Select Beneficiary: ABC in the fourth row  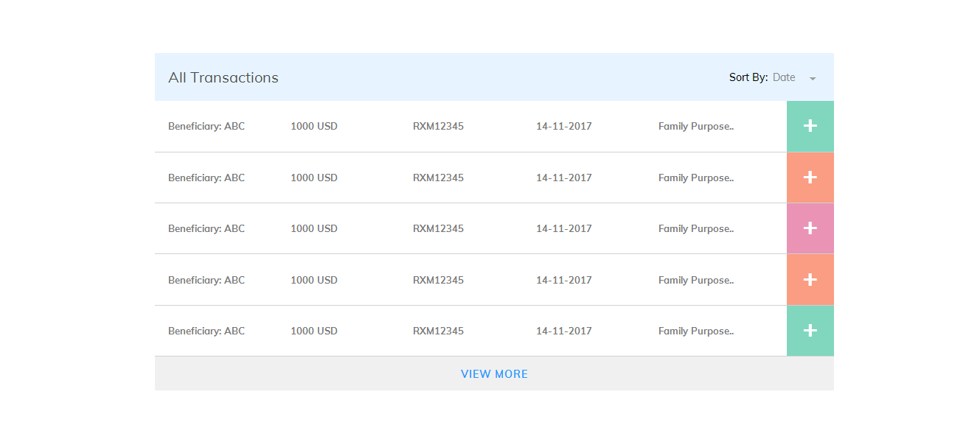(x=206, y=280)
